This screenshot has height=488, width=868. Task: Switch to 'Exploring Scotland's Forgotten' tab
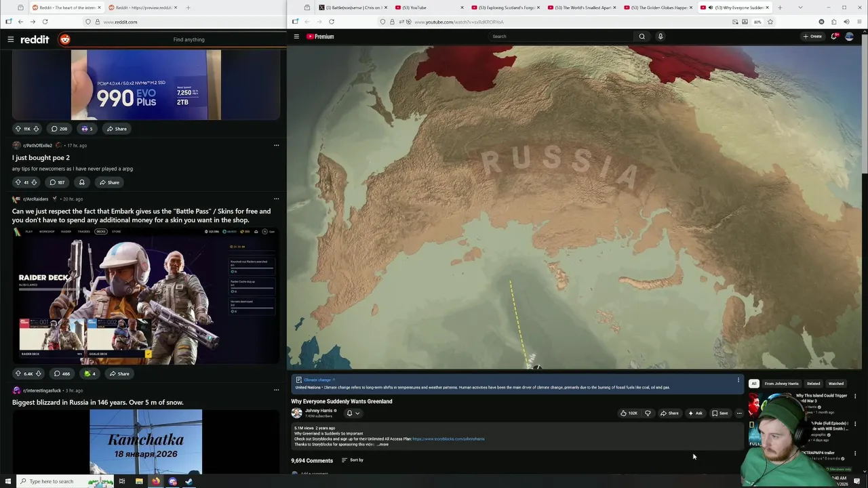coord(507,7)
